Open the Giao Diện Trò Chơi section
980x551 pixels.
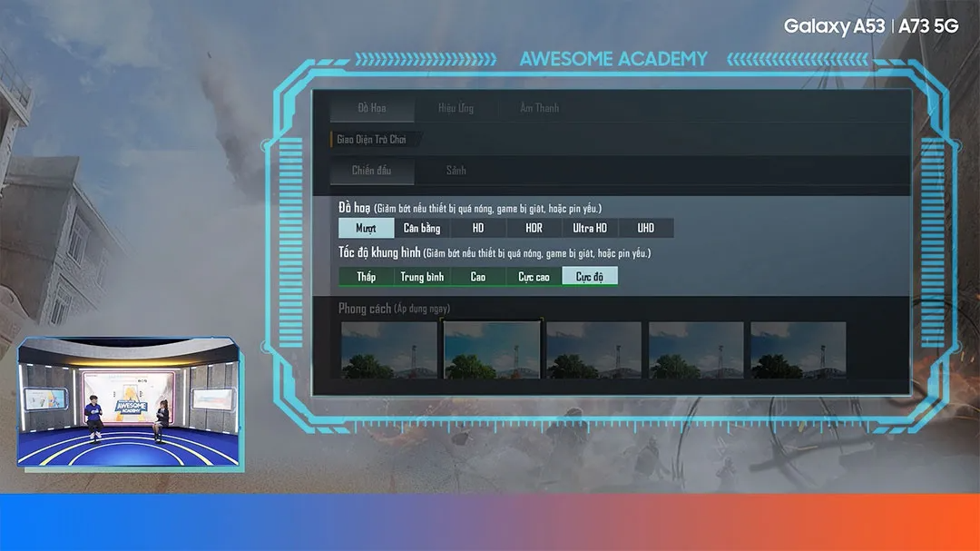(x=372, y=139)
